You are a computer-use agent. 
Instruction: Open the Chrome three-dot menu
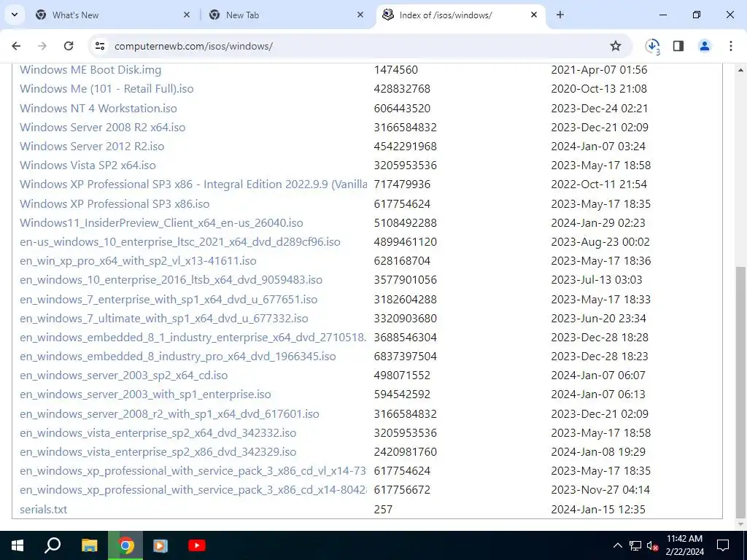[731, 46]
